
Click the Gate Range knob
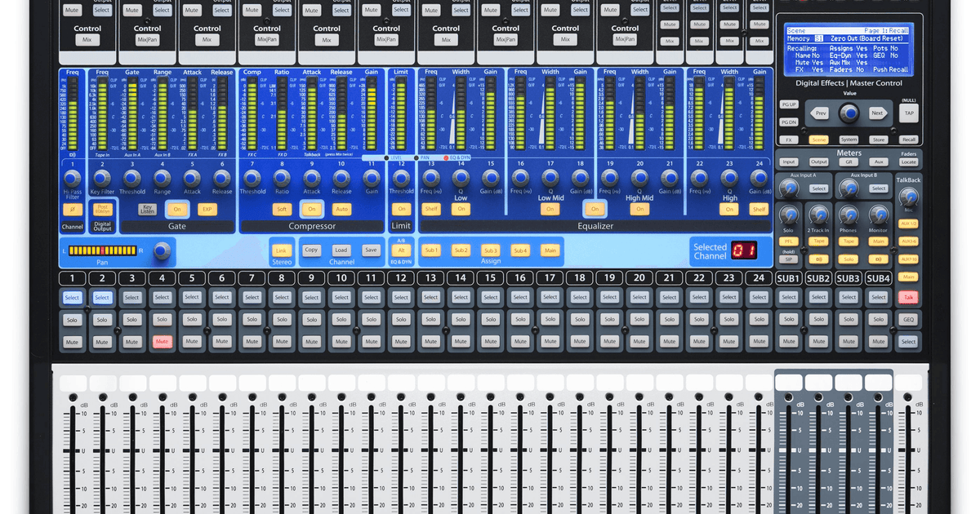click(162, 179)
